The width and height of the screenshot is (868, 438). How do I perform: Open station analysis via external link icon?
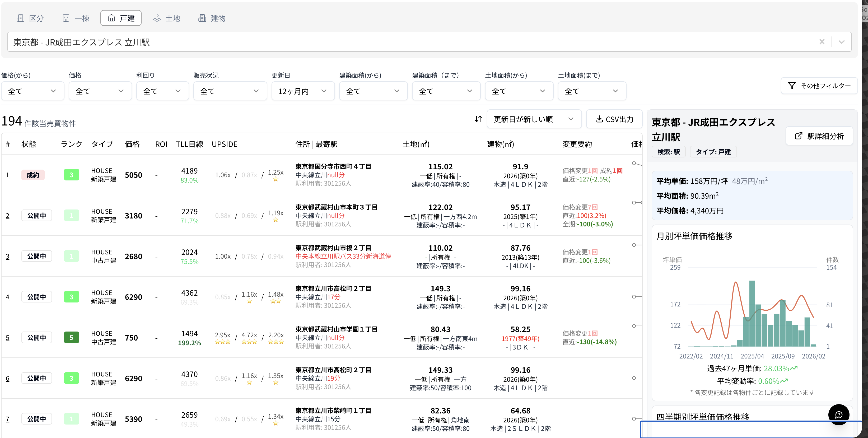click(799, 136)
